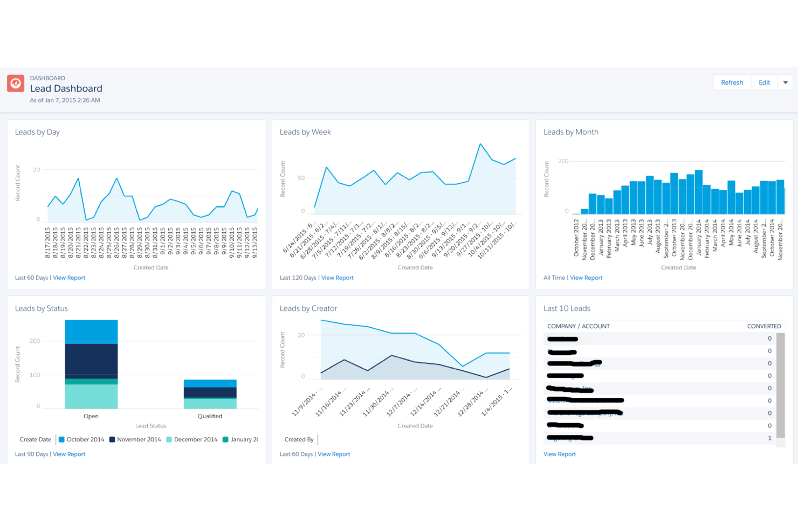Viewport: 798px width, 532px height.
Task: Click the October 2014 legend color swatch
Action: click(x=61, y=439)
